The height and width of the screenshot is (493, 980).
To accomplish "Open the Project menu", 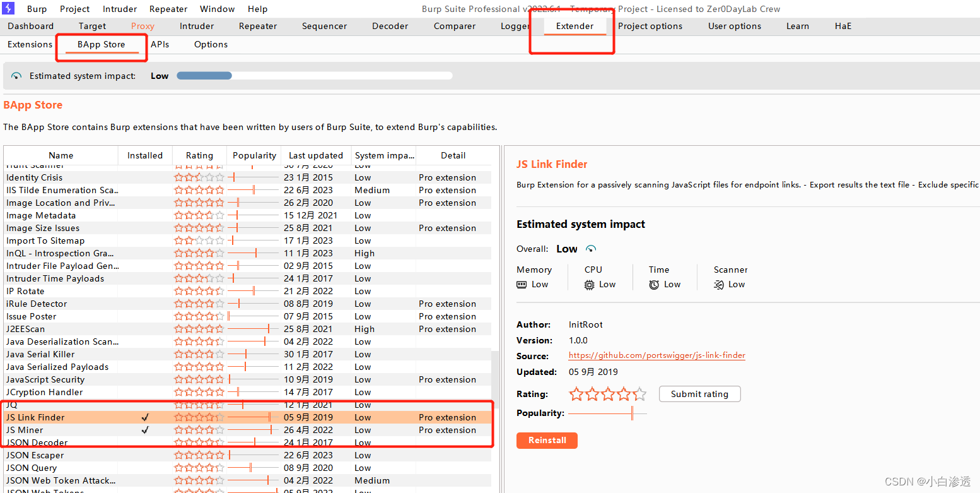I will 75,9.
